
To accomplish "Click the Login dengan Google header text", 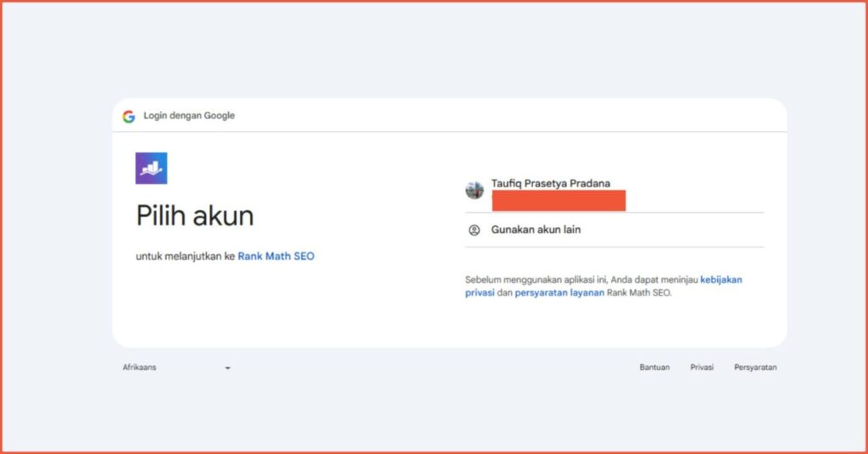I will 189,116.
